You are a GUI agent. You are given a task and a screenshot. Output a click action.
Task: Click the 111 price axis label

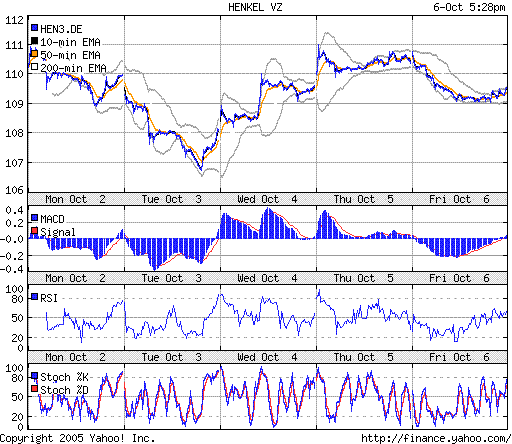[14, 45]
